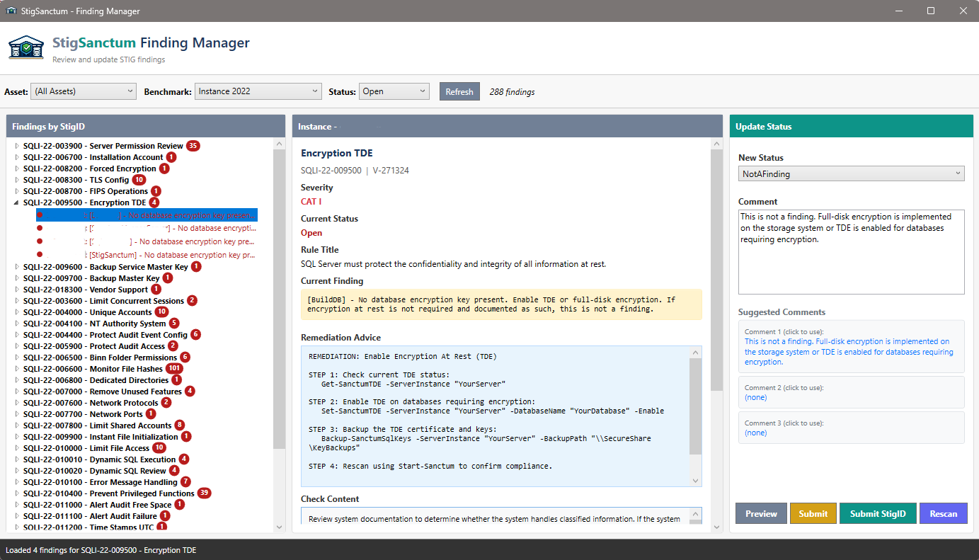Screen dimensions: 979x560
Task: Click the 10 badge beside Unique Accounts
Action: click(x=161, y=312)
